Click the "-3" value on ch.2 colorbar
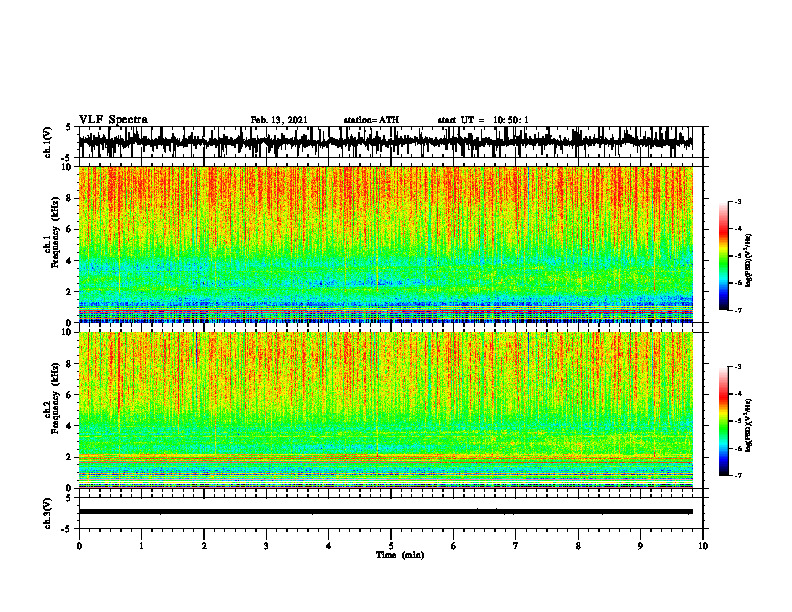The height and width of the screenshot is (612, 792). [738, 367]
